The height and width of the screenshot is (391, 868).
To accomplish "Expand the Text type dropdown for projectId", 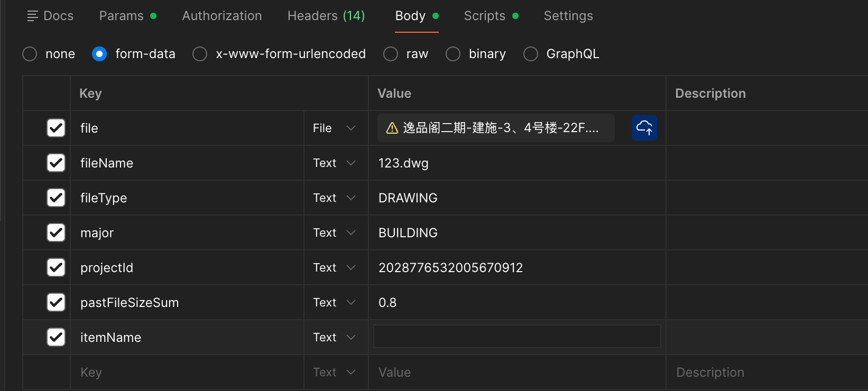I will 334,267.
